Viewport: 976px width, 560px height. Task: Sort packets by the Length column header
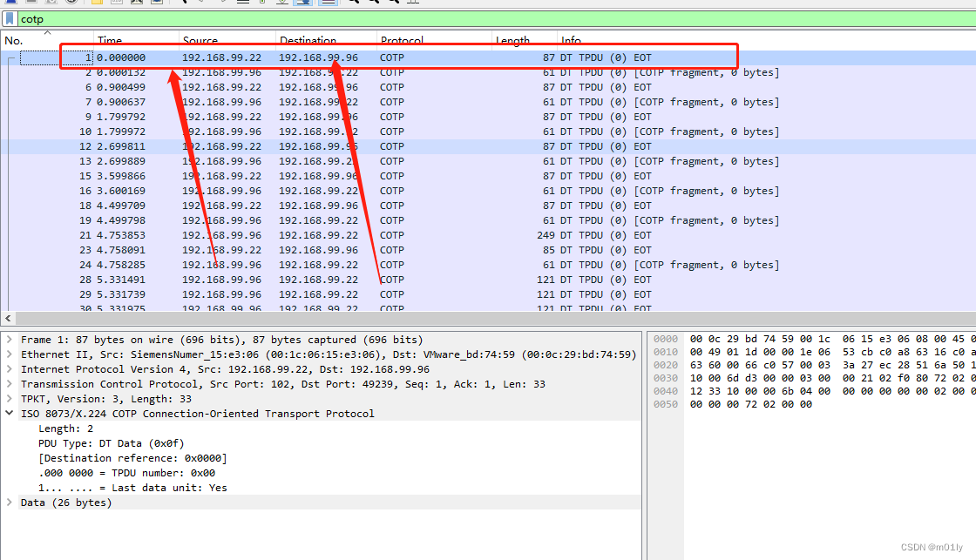pyautogui.click(x=525, y=40)
